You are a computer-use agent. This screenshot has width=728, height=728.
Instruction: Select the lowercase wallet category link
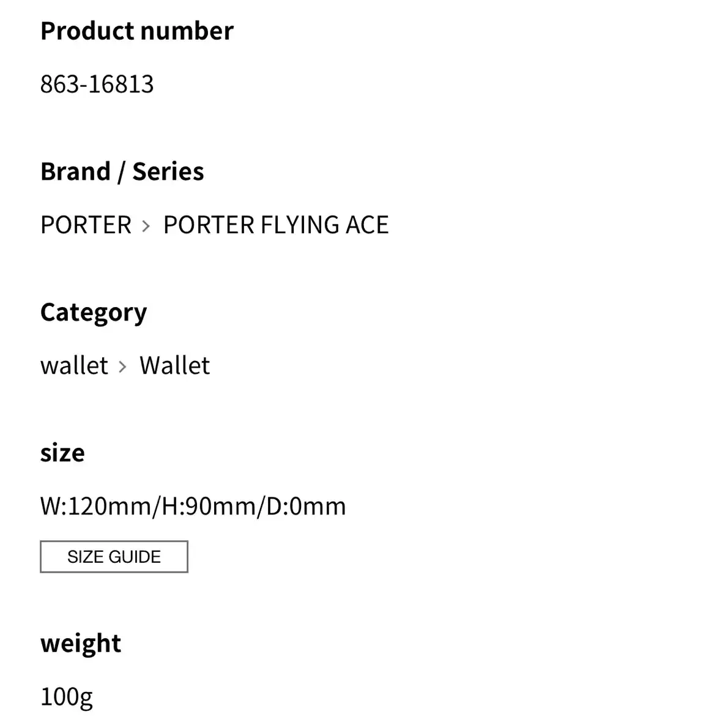pyautogui.click(x=74, y=365)
